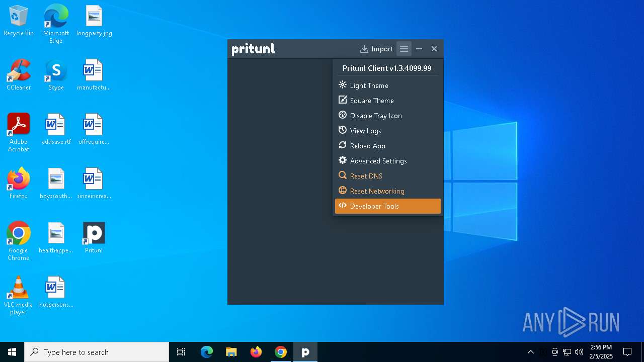The image size is (644, 362).
Task: Click Import profile button
Action: (x=377, y=49)
